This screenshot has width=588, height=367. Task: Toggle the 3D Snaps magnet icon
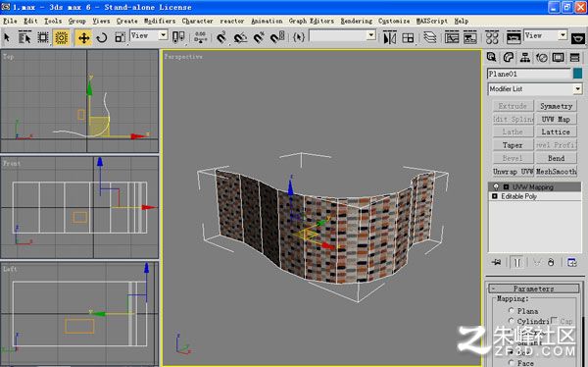point(221,37)
